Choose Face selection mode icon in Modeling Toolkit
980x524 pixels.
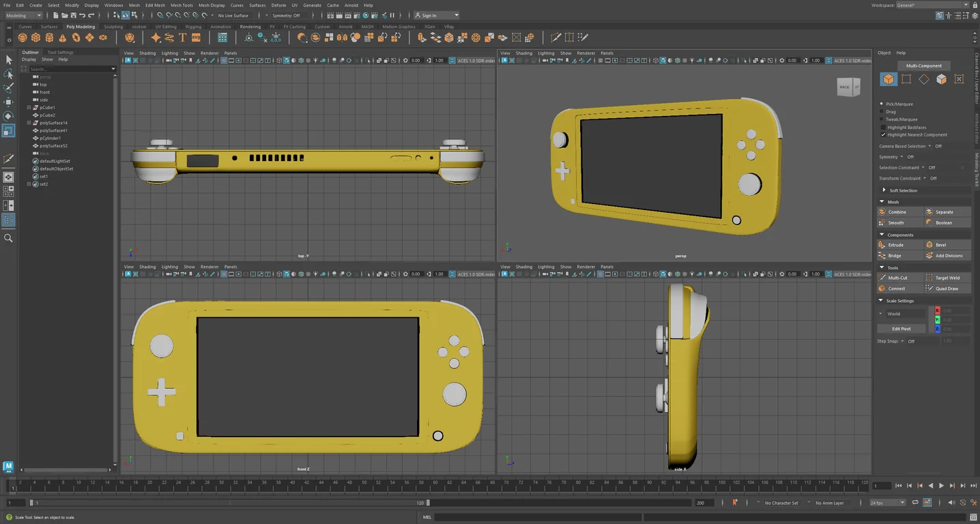pyautogui.click(x=941, y=79)
